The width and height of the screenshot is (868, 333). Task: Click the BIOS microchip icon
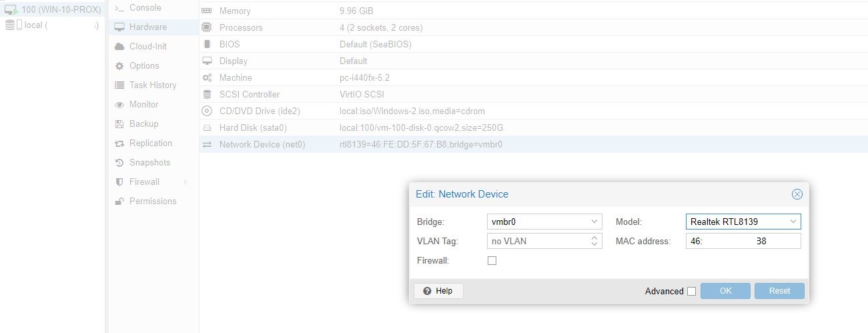207,44
